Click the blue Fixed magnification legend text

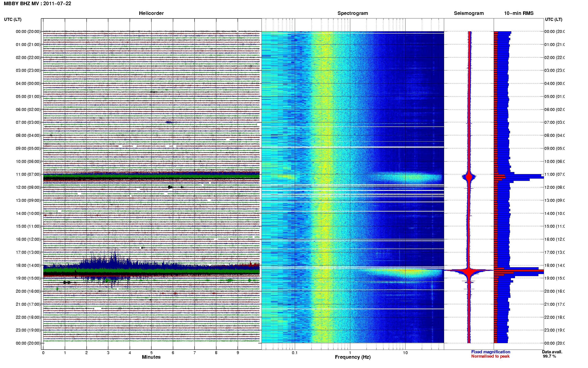[491, 352]
